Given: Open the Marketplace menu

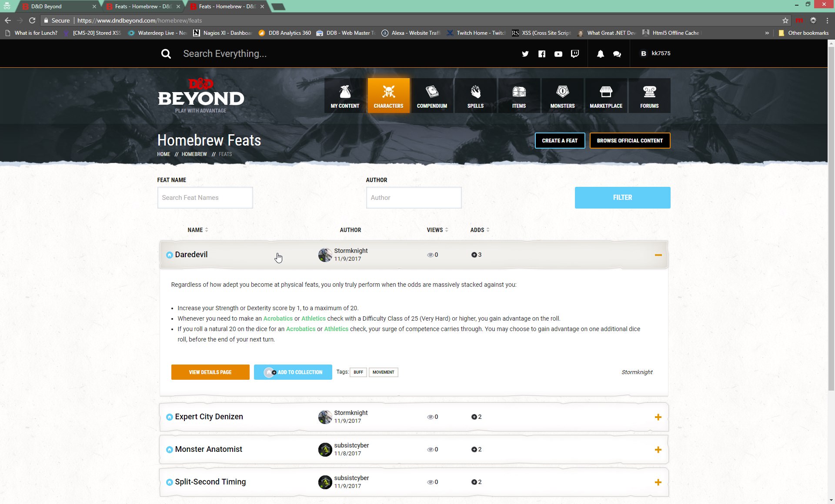Looking at the screenshot, I should tap(606, 96).
